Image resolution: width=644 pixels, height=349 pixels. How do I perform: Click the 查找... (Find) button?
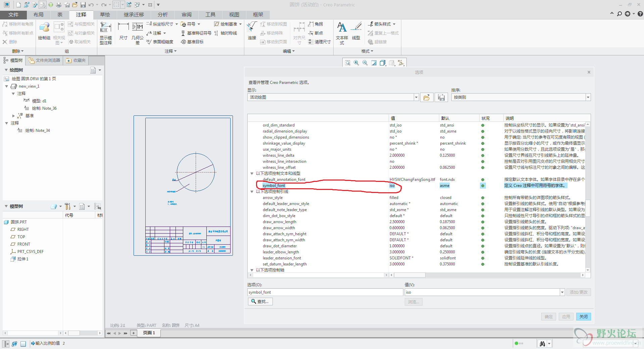click(x=260, y=302)
